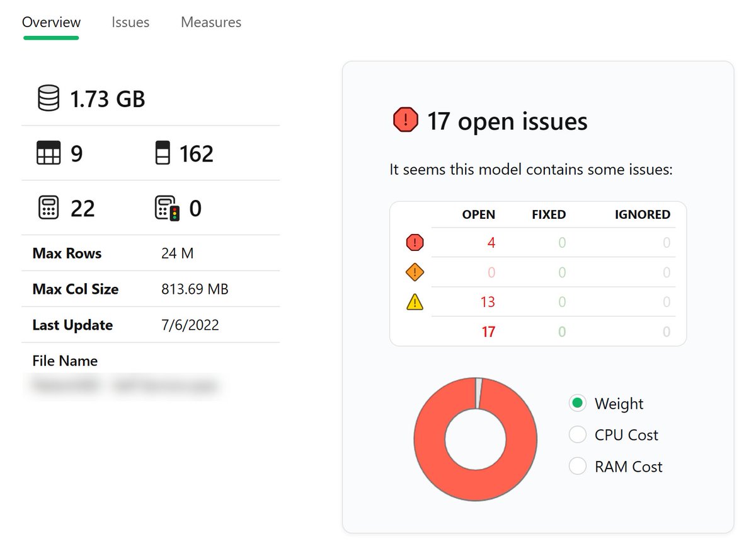
Task: Switch to RAM Cost view
Action: [x=578, y=467]
